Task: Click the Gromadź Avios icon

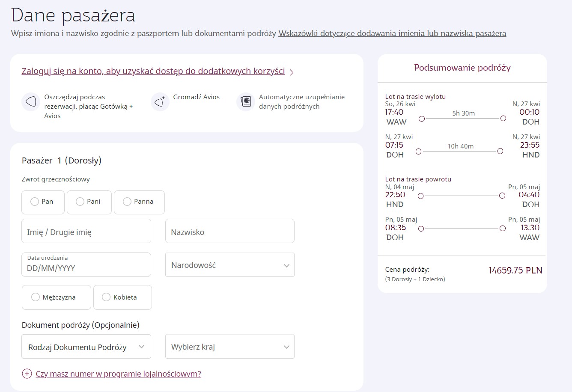Action: (160, 102)
